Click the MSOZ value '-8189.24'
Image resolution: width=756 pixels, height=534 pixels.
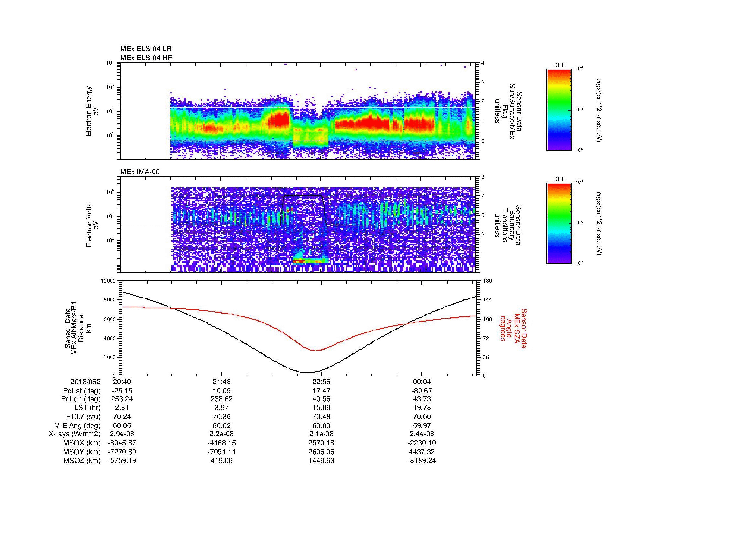pyautogui.click(x=421, y=461)
